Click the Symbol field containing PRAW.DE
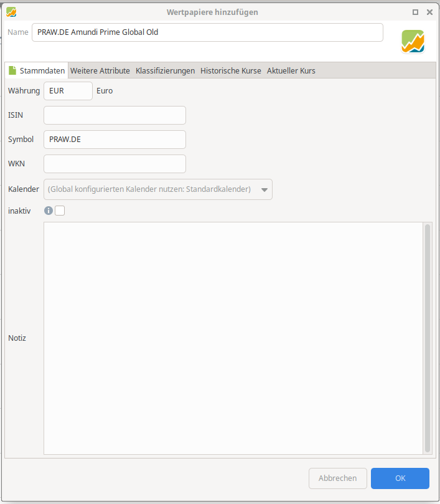This screenshot has width=440, height=504. pos(115,140)
